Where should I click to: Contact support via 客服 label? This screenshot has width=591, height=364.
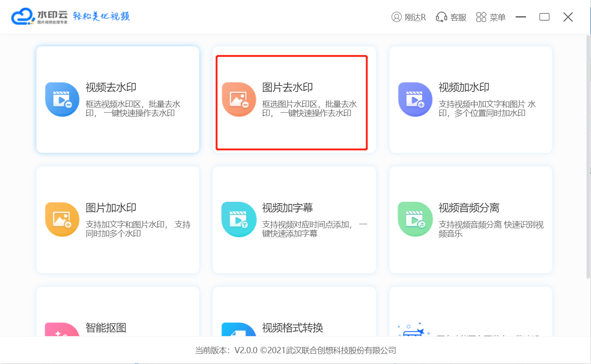click(x=458, y=18)
